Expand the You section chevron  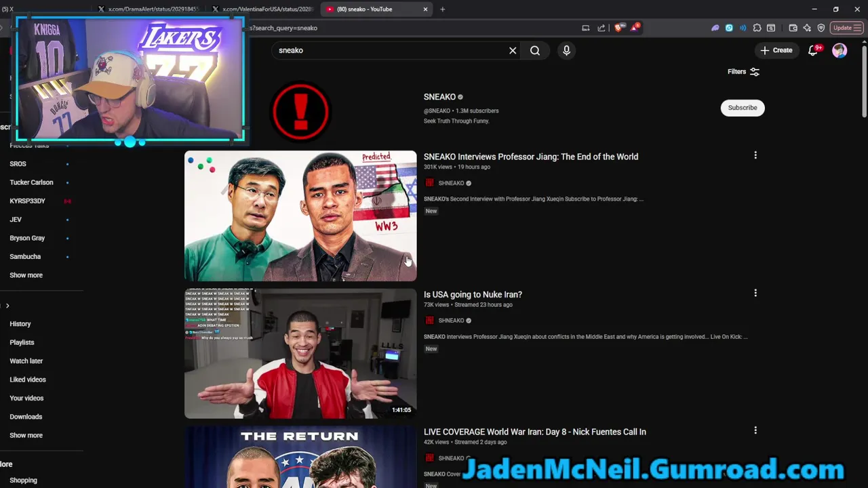pyautogui.click(x=7, y=306)
